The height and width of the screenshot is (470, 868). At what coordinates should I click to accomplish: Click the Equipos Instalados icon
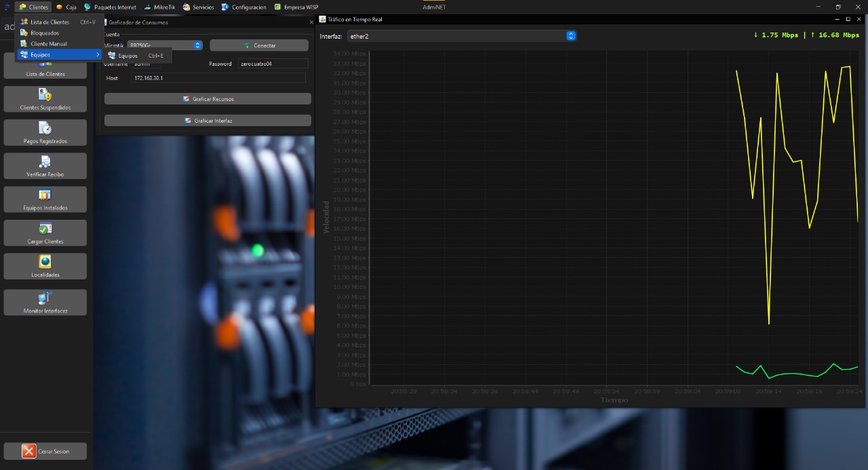tap(45, 195)
